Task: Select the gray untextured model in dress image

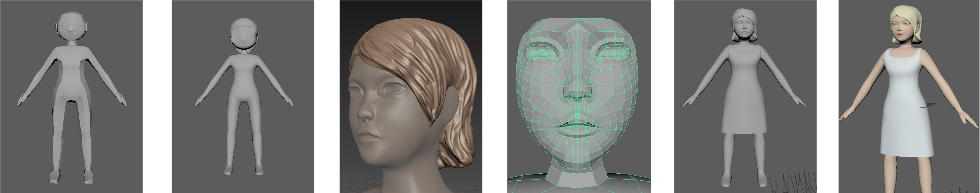Action: tap(745, 96)
